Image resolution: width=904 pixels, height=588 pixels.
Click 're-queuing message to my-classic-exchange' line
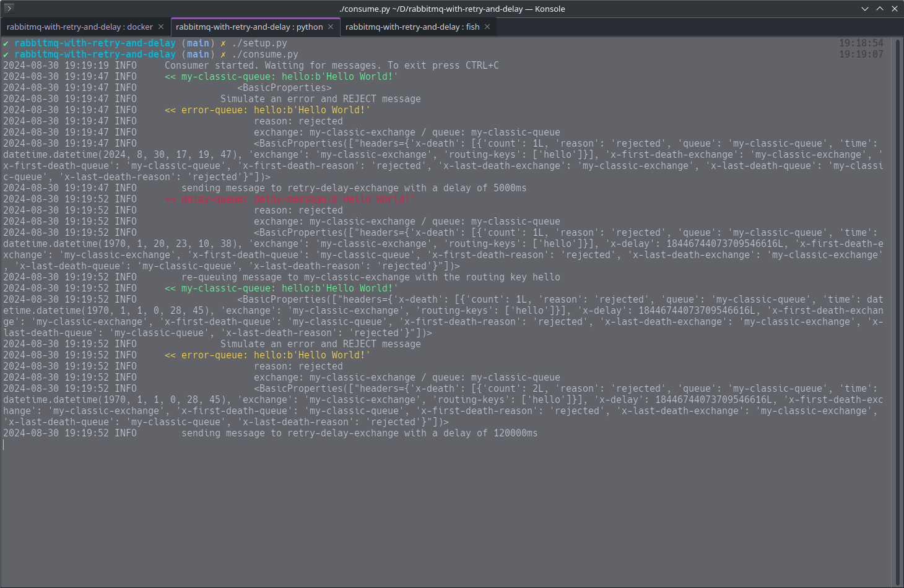tap(371, 277)
